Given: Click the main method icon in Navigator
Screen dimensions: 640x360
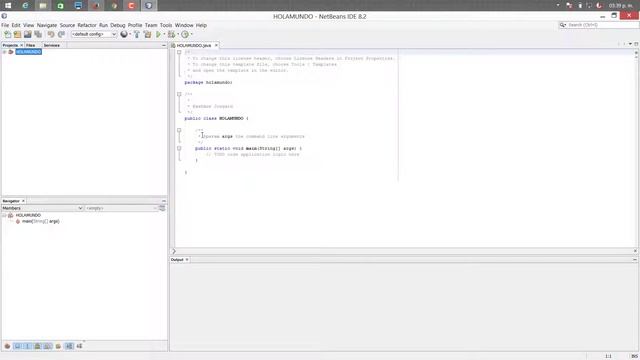Looking at the screenshot, I should pos(18,221).
